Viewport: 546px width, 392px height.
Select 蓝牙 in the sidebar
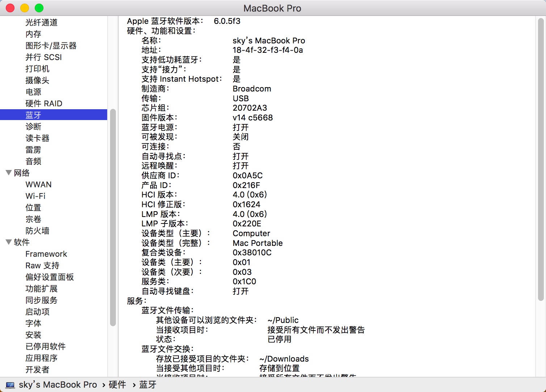point(54,115)
